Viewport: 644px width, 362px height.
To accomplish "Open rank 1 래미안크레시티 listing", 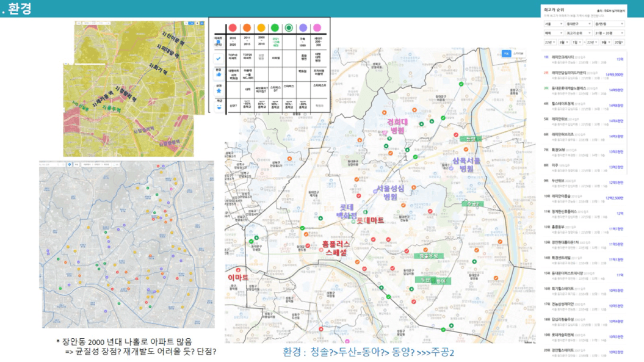I will click(583, 60).
